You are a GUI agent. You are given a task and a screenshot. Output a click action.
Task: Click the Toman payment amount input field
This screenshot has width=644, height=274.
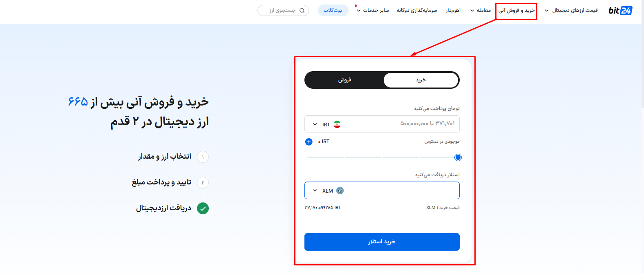tap(382, 124)
